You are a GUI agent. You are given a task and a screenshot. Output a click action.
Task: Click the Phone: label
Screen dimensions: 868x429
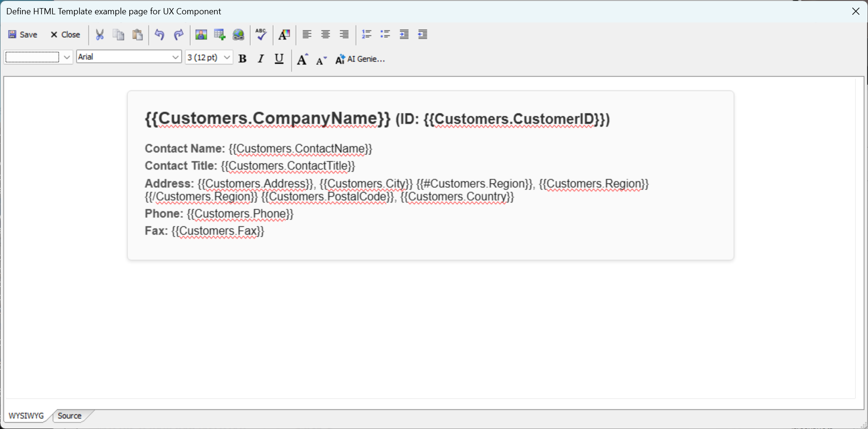[x=164, y=214]
